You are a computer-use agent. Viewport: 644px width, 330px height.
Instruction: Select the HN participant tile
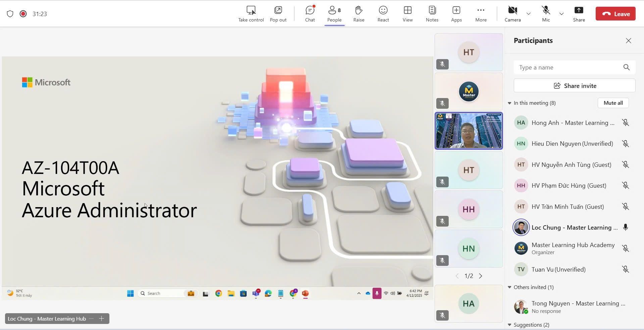coord(469,249)
